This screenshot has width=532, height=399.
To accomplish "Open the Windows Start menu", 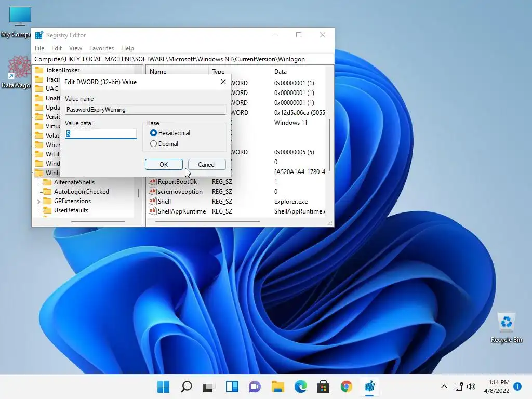I will (163, 387).
